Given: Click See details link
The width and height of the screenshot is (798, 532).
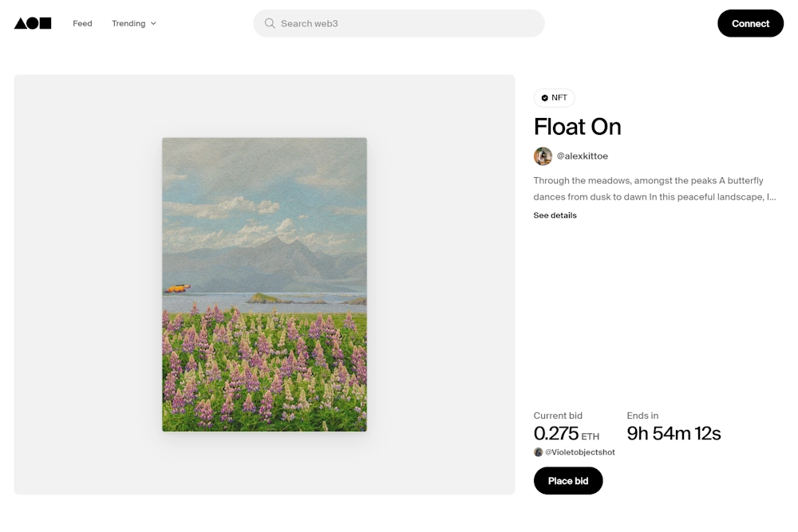Looking at the screenshot, I should 555,215.
